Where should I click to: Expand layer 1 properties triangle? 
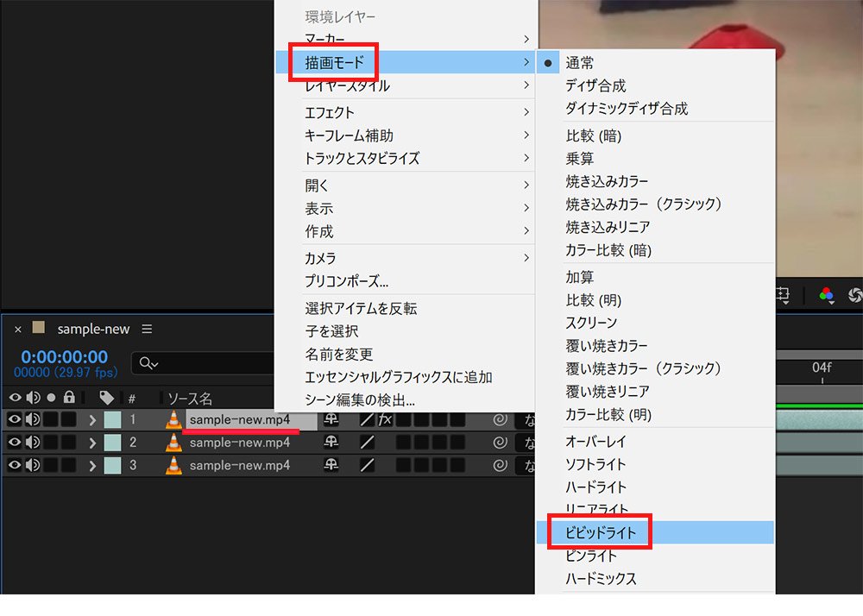tap(92, 420)
